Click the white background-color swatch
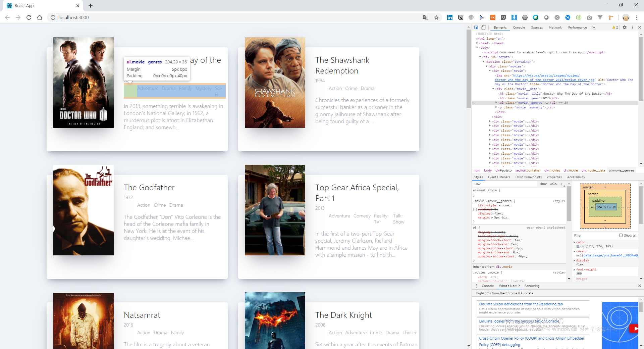The height and width of the screenshot is (349, 644). [x=513, y=281]
